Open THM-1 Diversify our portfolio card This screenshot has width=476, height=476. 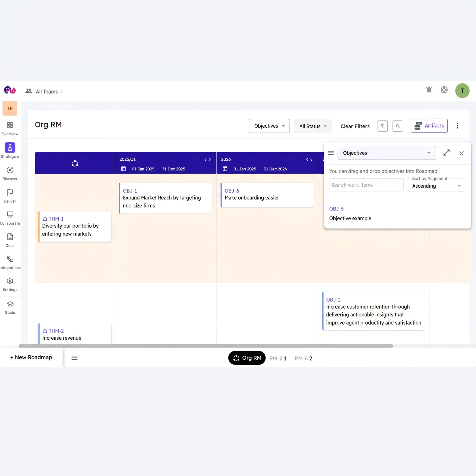[75, 226]
